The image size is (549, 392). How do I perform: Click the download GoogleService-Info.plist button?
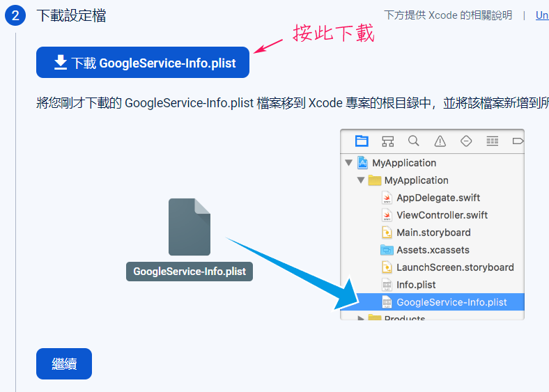coord(143,62)
